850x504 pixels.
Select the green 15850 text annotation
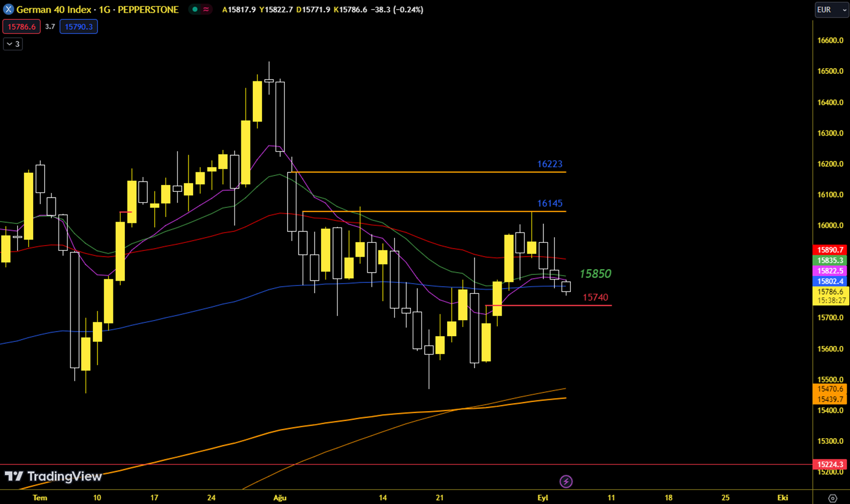click(x=595, y=274)
